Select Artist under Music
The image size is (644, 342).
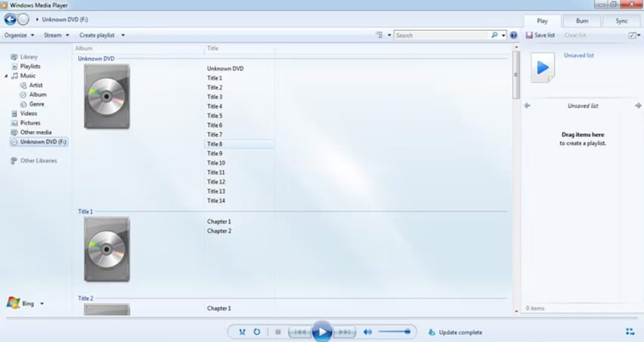pyautogui.click(x=35, y=85)
